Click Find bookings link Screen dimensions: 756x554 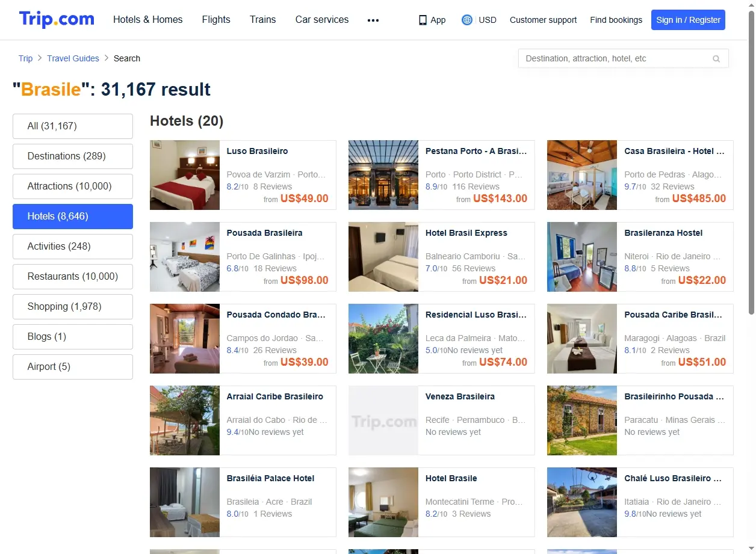616,20
